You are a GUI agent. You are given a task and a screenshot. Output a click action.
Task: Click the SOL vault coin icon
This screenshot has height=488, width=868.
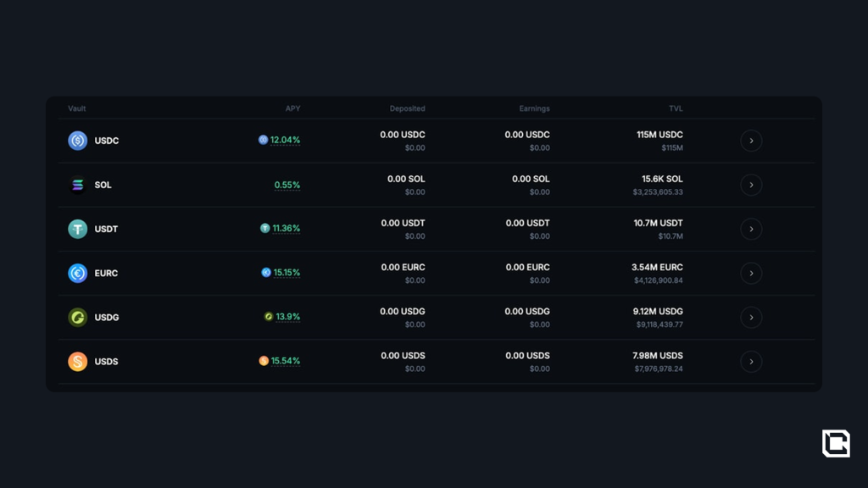coord(78,185)
